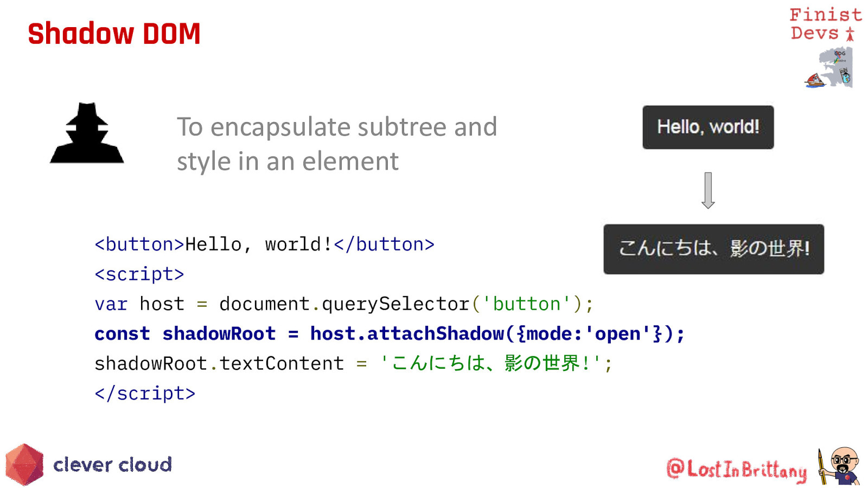This screenshot has width=868, height=488.
Task: Click the "To encapsulate subtree and" line
Action: [337, 127]
